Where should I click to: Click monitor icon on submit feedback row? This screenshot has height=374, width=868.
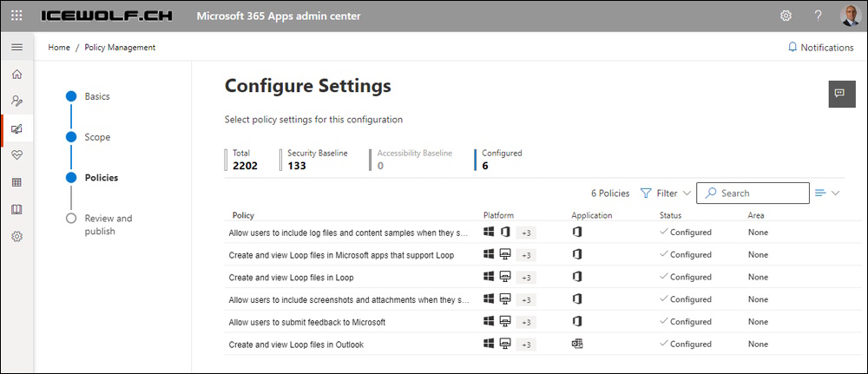pyautogui.click(x=505, y=321)
